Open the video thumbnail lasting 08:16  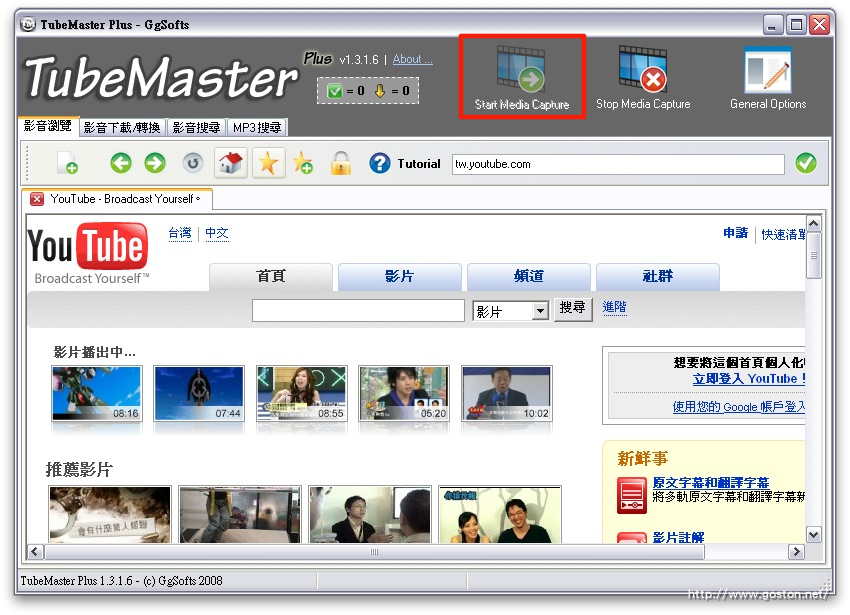click(97, 393)
